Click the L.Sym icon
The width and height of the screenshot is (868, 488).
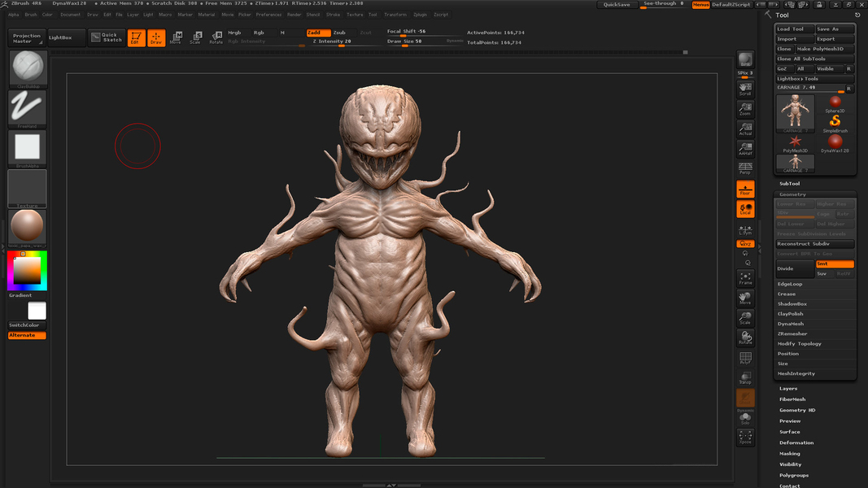[745, 229]
